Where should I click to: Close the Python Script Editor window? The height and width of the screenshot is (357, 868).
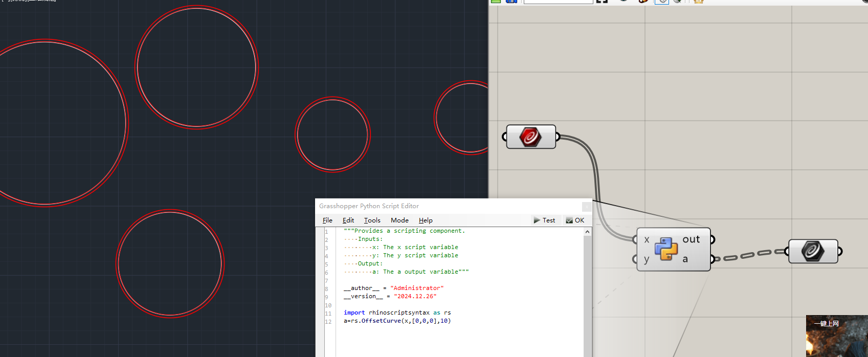pos(587,206)
